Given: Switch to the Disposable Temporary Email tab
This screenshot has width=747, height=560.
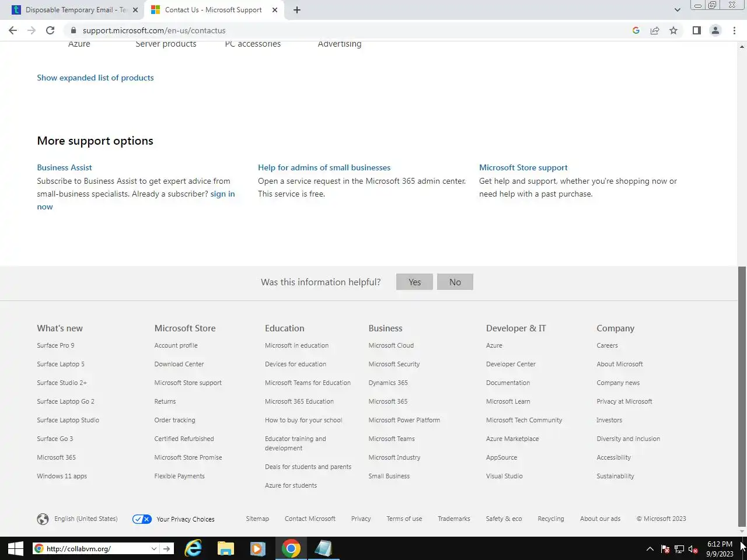Looking at the screenshot, I should point(75,10).
